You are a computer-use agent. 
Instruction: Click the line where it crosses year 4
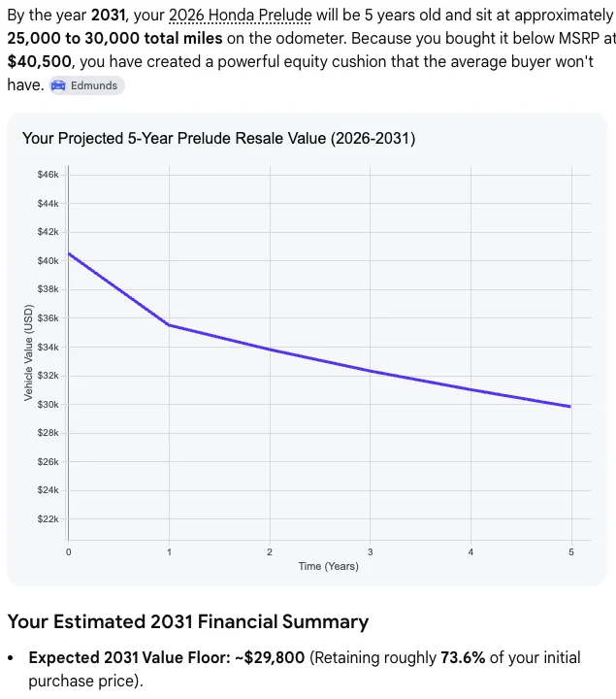tap(470, 389)
